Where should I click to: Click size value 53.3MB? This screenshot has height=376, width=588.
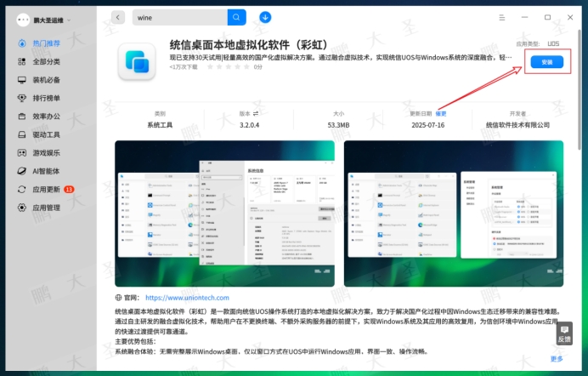339,125
